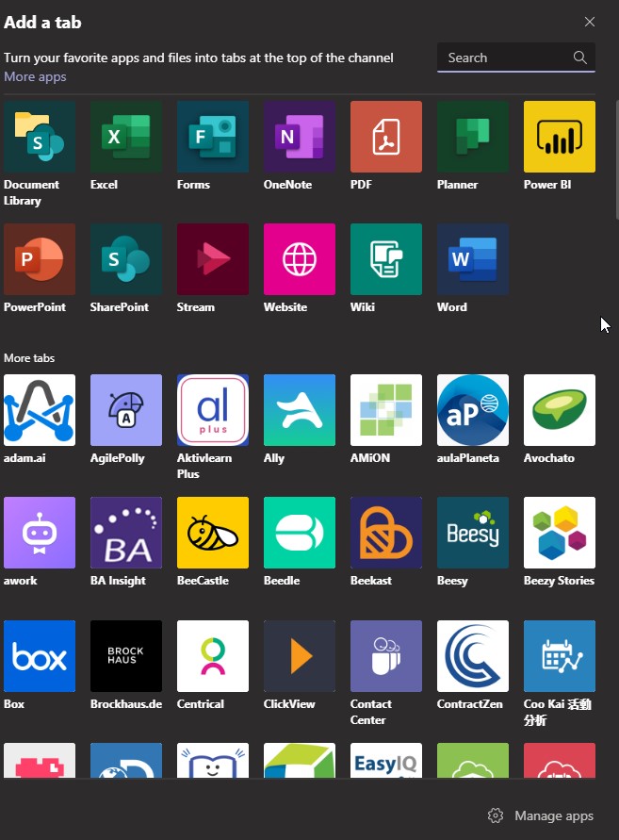Choose the Forms app tile
This screenshot has width=619, height=840.
(213, 137)
